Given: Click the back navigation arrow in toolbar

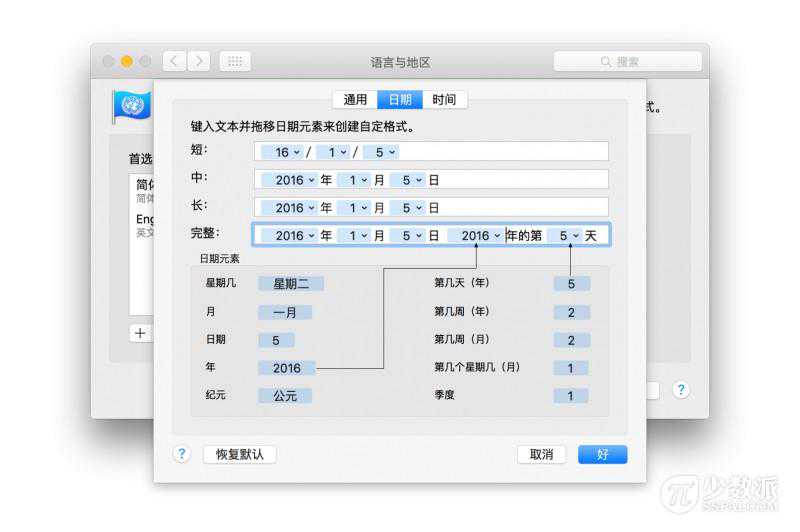Looking at the screenshot, I should click(x=174, y=62).
